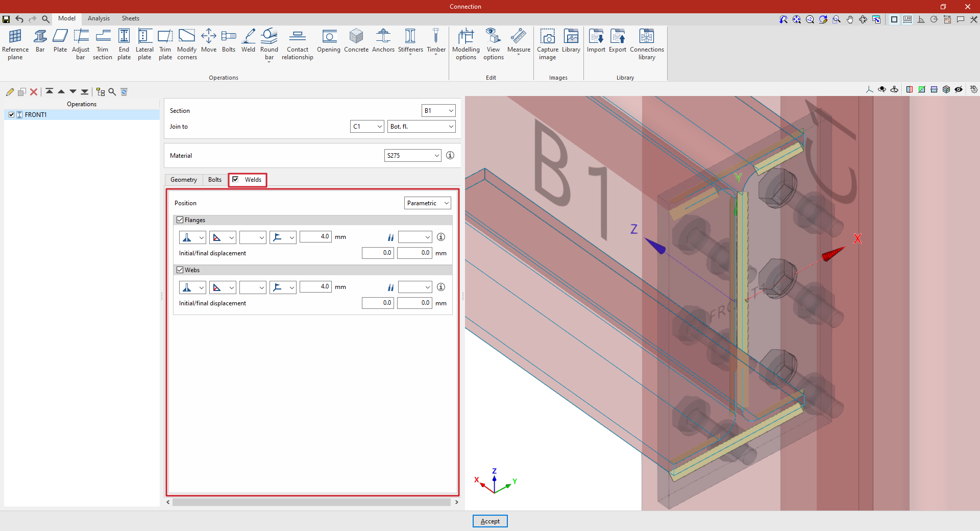
Task: Select the Reference plane tool
Action: pos(15,44)
